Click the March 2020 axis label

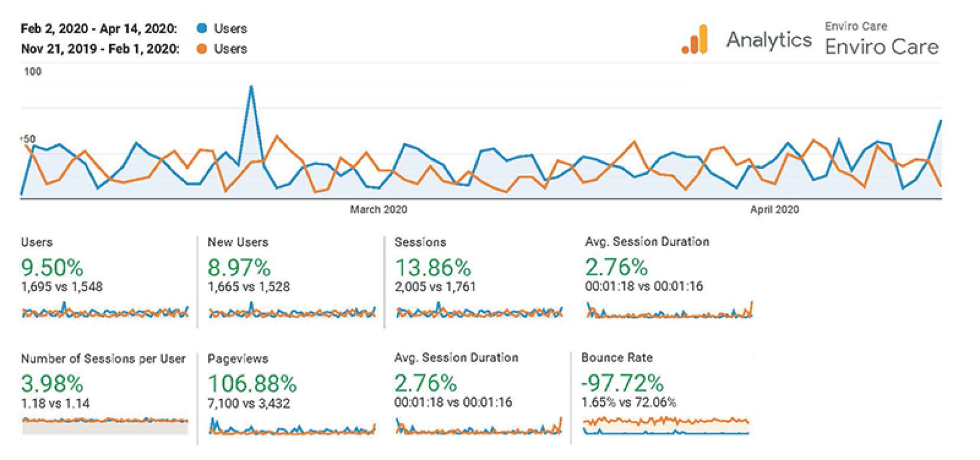click(378, 210)
